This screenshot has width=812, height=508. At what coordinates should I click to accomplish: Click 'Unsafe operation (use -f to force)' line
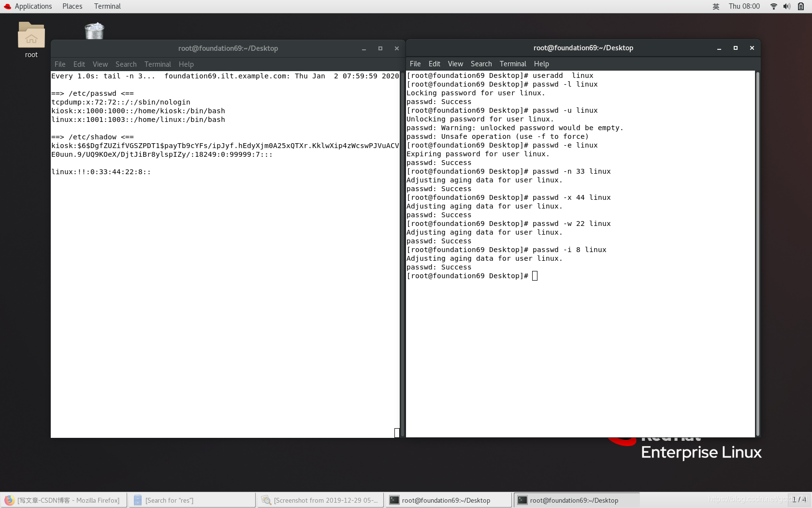pos(498,136)
